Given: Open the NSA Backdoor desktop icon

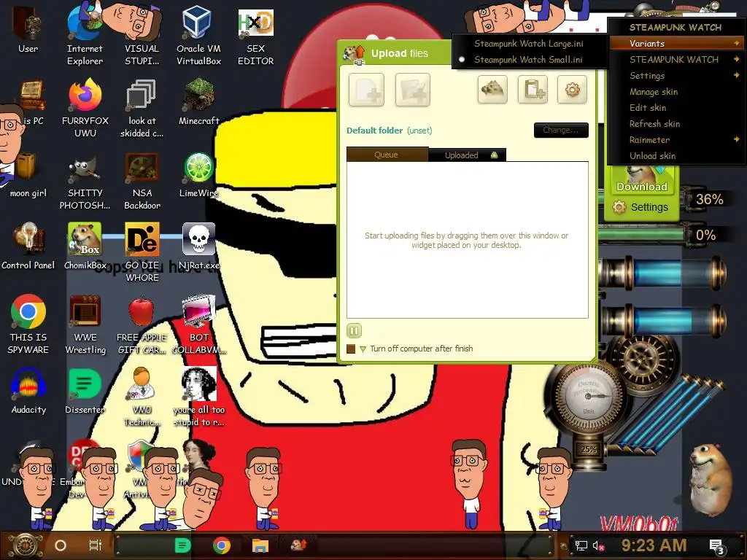Looking at the screenshot, I should pos(142,181).
